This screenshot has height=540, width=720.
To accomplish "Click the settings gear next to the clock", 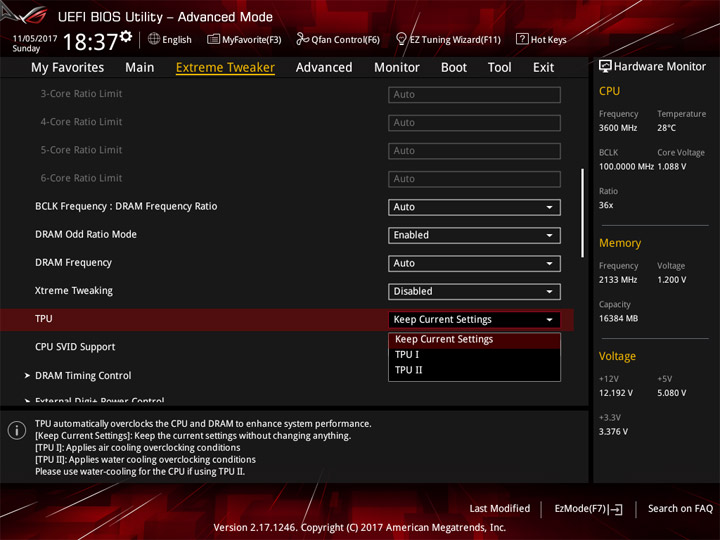I will (126, 36).
